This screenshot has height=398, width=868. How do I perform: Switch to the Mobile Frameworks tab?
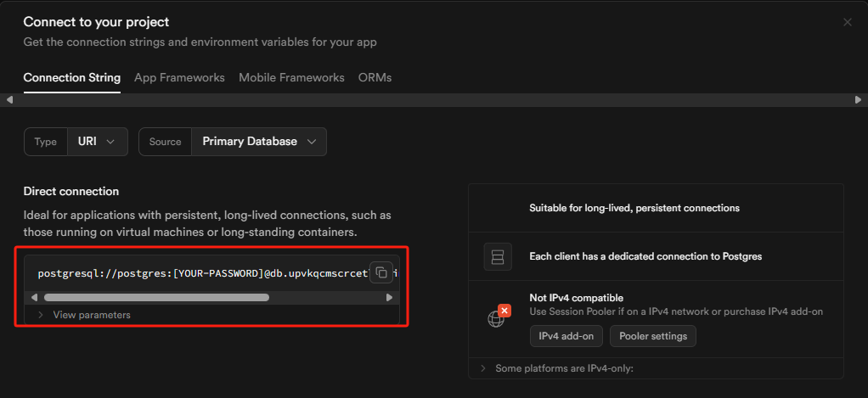(291, 78)
